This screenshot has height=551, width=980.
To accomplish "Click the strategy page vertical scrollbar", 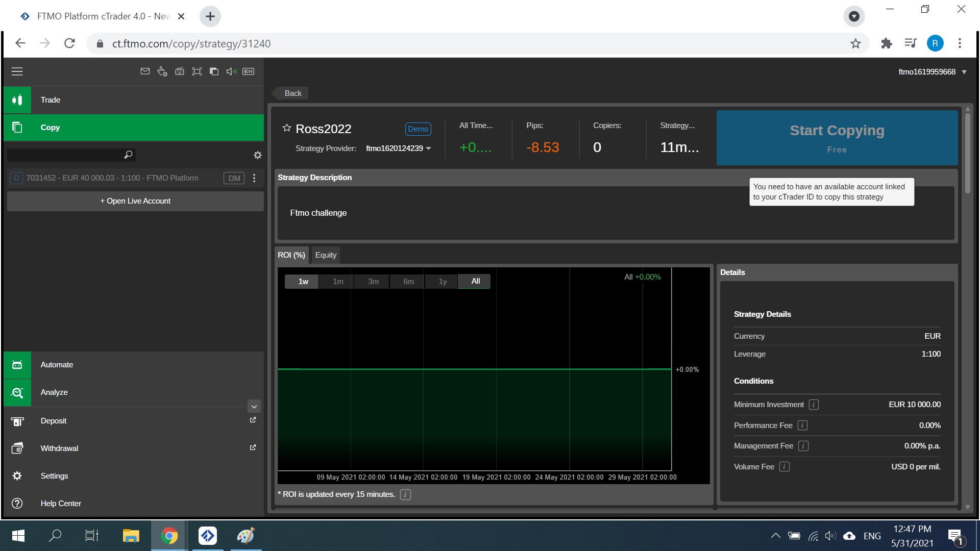I will 967,153.
